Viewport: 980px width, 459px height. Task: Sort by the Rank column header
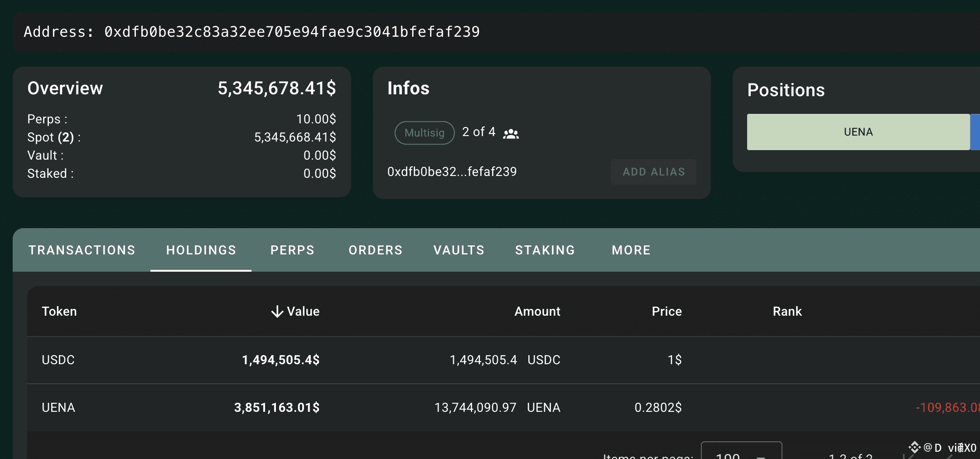pyautogui.click(x=787, y=312)
